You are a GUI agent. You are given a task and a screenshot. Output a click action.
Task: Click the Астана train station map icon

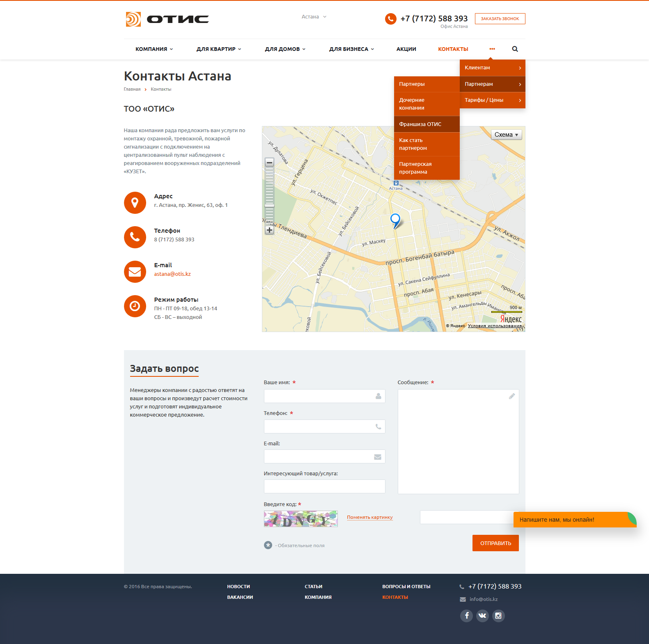tap(396, 183)
